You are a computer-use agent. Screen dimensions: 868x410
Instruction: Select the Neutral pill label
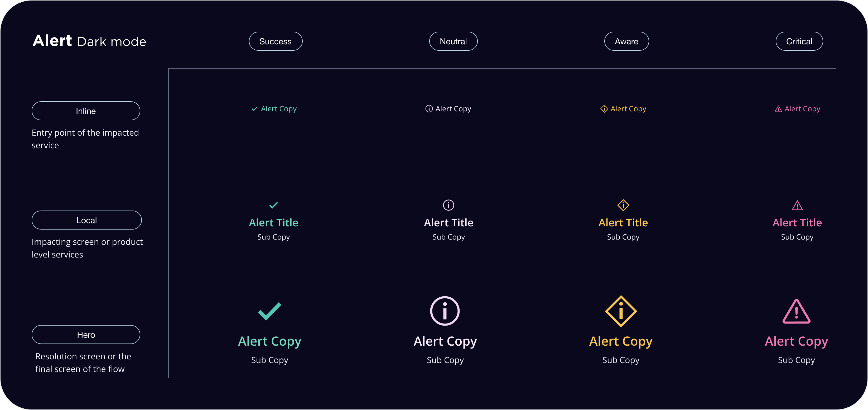coord(453,41)
